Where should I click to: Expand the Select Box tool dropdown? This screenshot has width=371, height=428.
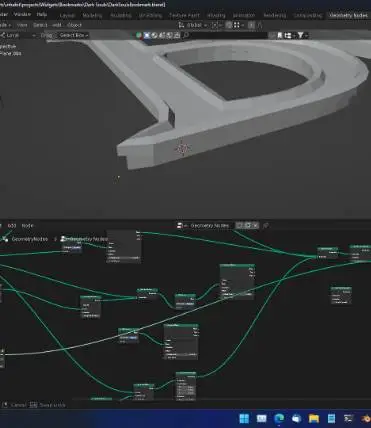coord(74,35)
